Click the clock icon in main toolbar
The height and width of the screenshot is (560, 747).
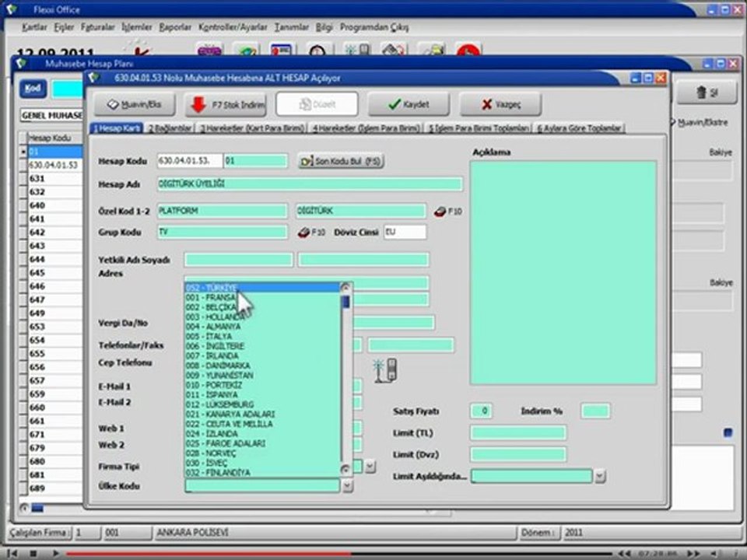[317, 51]
